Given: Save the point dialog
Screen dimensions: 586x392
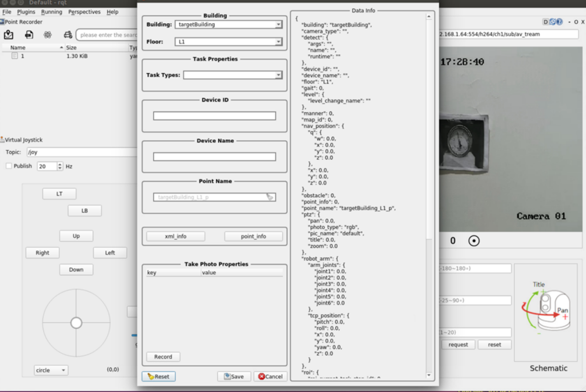Looking at the screenshot, I should click(x=234, y=376).
